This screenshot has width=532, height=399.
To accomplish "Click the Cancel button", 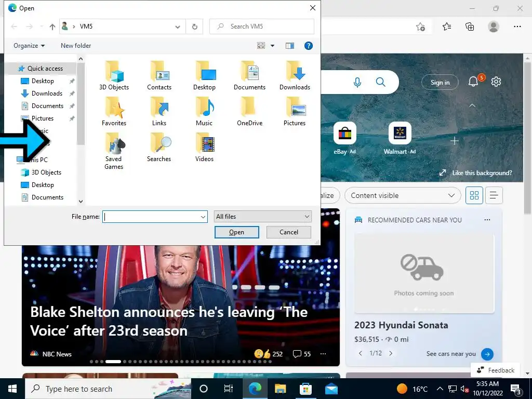I will [289, 232].
